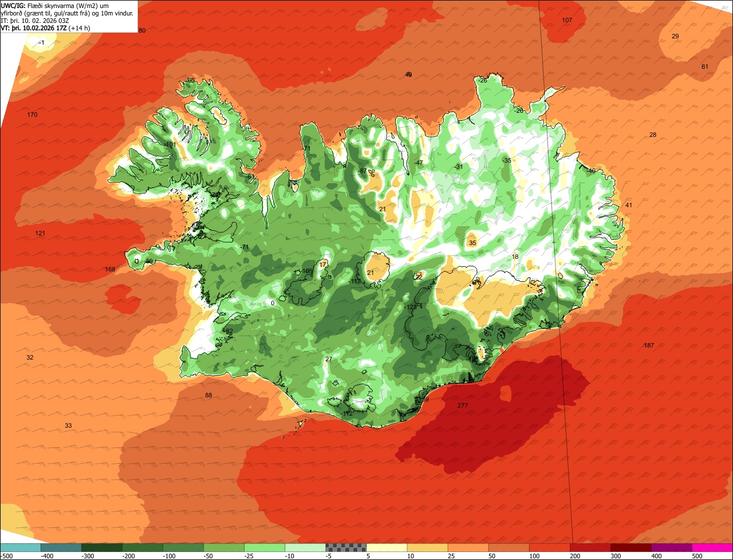Click the pale yellow 5 to 10 legend swatch

point(387,547)
